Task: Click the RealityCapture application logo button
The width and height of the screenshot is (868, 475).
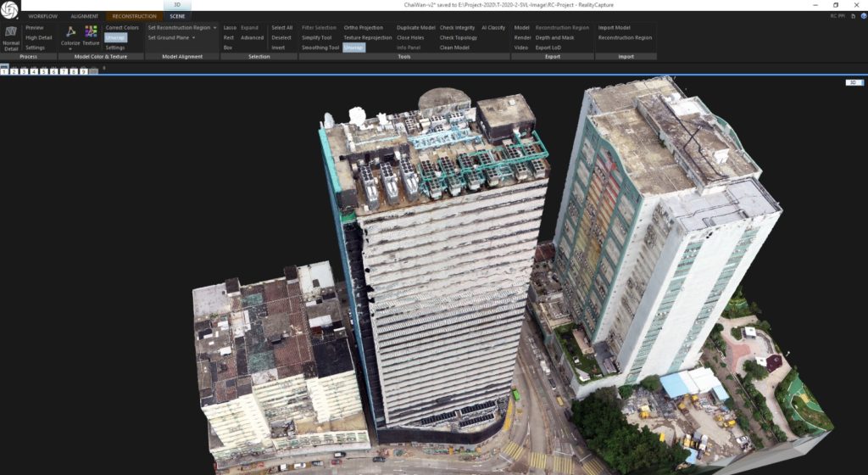Action: click(x=9, y=9)
